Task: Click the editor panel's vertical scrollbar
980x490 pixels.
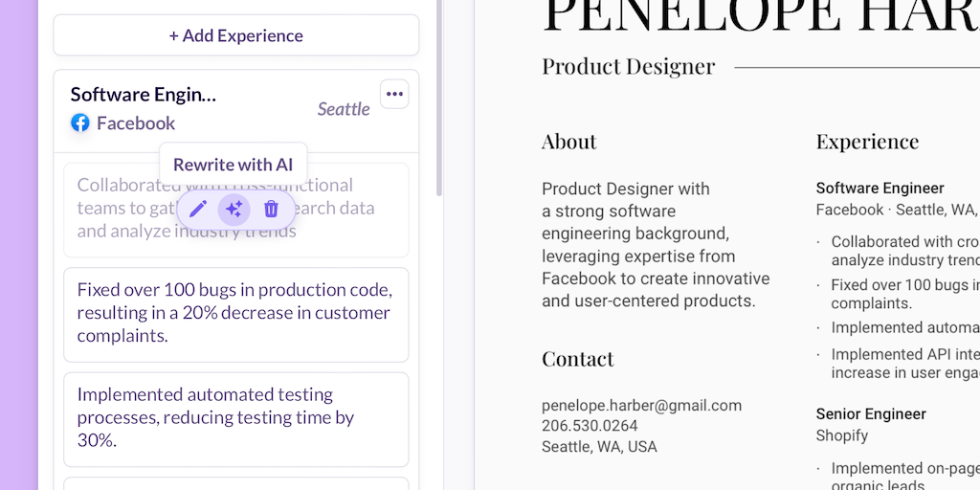Action: (x=439, y=96)
